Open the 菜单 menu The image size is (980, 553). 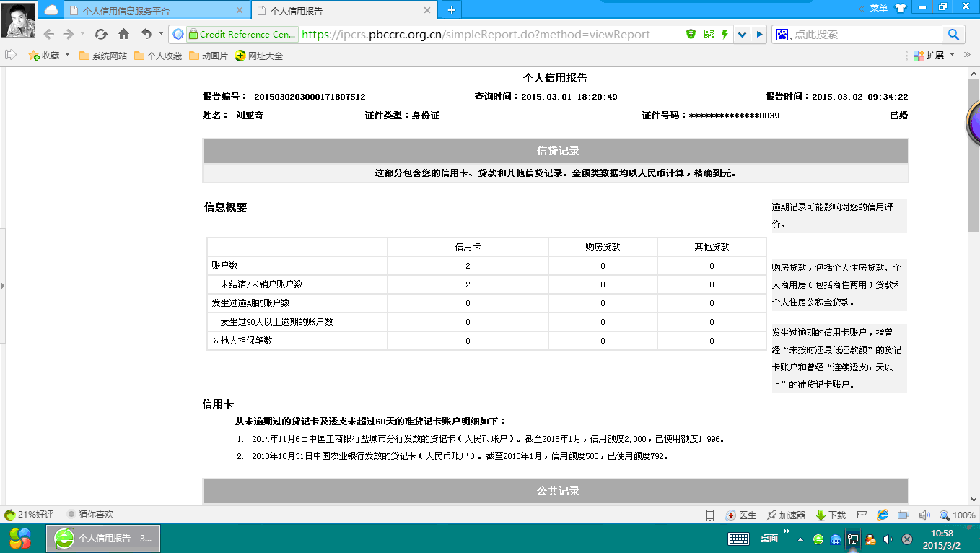[x=878, y=8]
